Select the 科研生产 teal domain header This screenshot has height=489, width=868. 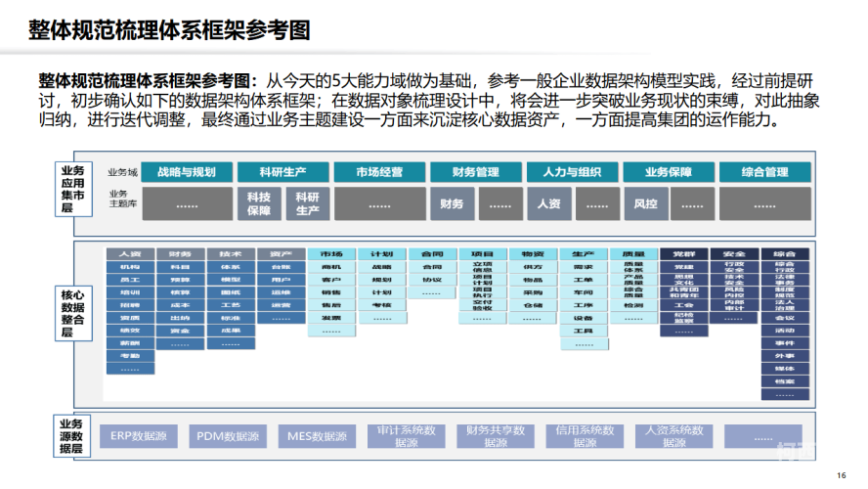(x=282, y=172)
